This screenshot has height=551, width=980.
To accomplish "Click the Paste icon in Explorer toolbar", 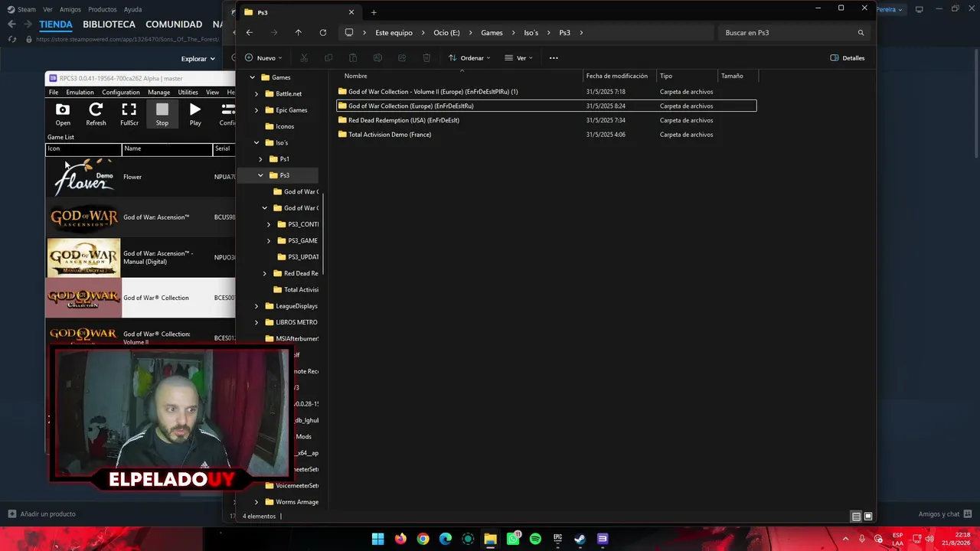I will tap(353, 58).
